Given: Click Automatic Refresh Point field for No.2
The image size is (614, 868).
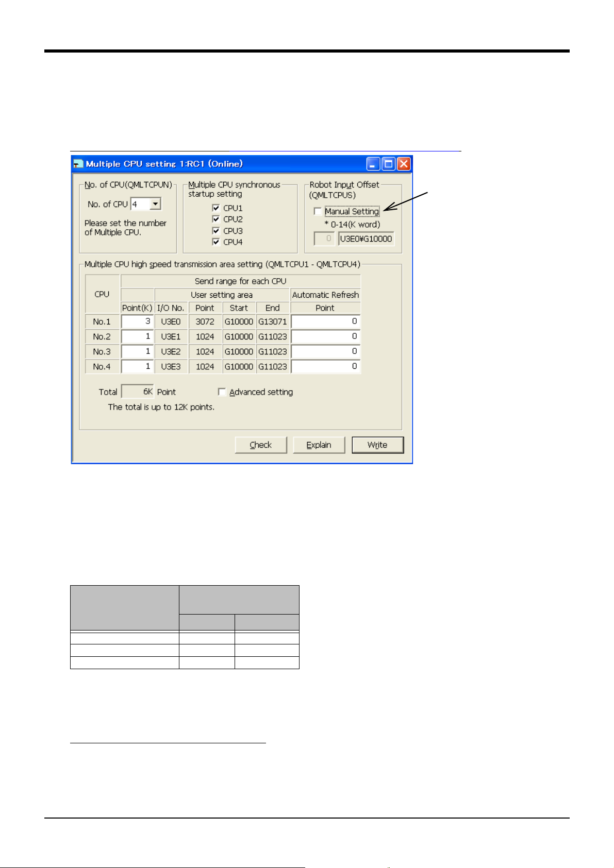Looking at the screenshot, I should tap(325, 336).
